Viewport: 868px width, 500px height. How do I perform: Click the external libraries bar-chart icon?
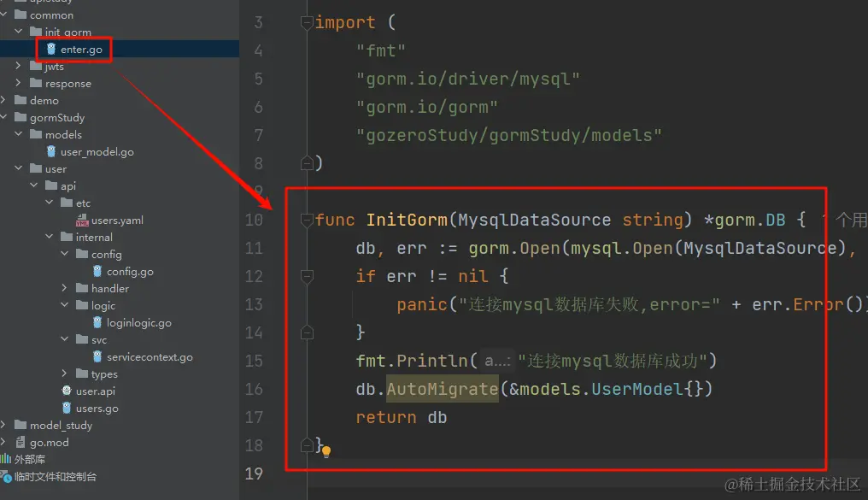coord(5,459)
